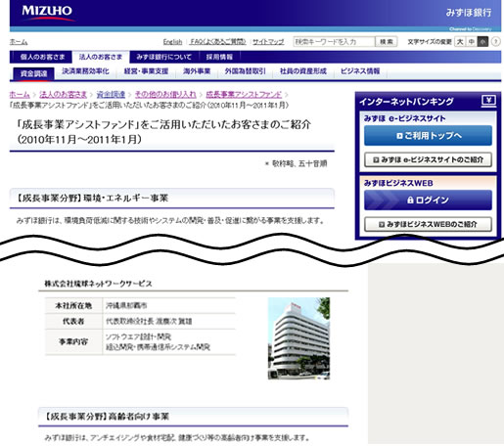Screen dimensions: 504x446
Task: Click the help question mark icon
Action: pyautogui.click(x=495, y=42)
